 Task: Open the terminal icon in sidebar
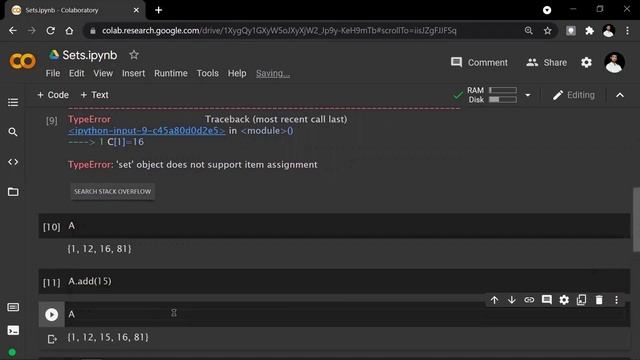point(13,330)
